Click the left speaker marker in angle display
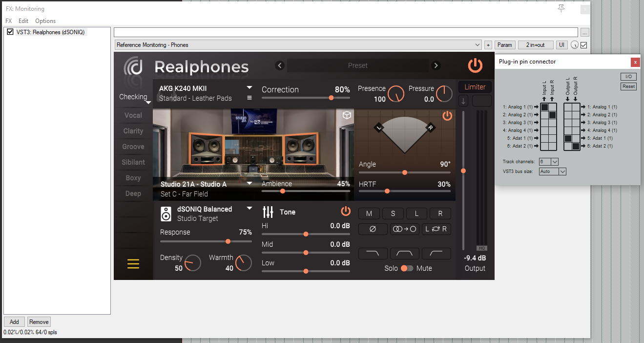 pos(379,128)
